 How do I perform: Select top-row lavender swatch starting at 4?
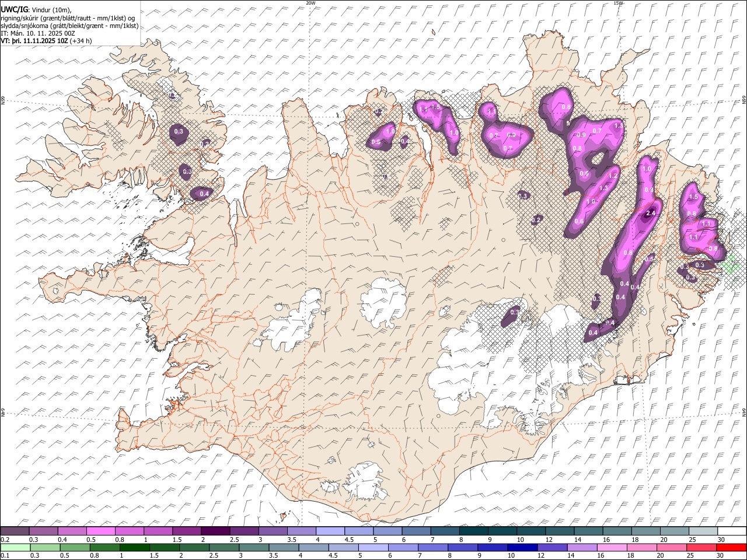[x=330, y=531]
